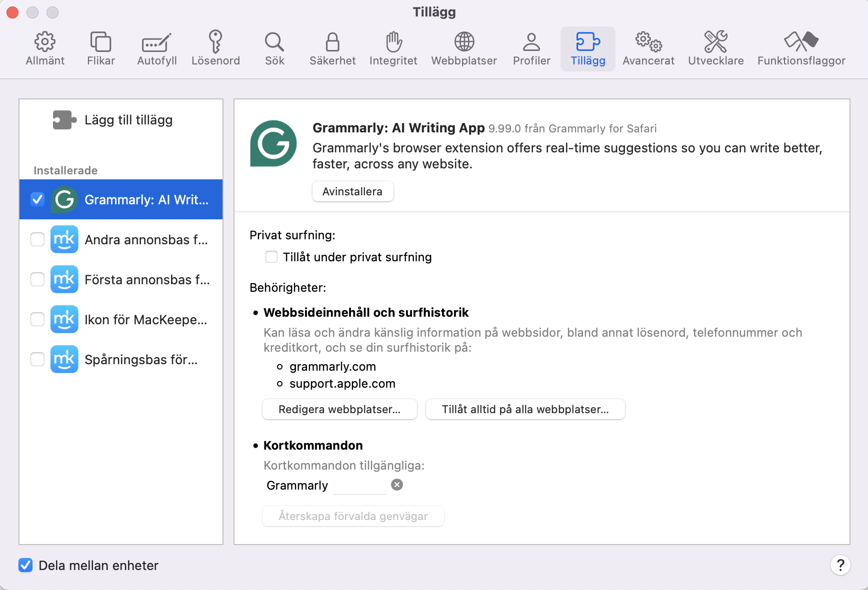868x590 pixels.
Task: Open the Profiler person icon
Action: [531, 42]
